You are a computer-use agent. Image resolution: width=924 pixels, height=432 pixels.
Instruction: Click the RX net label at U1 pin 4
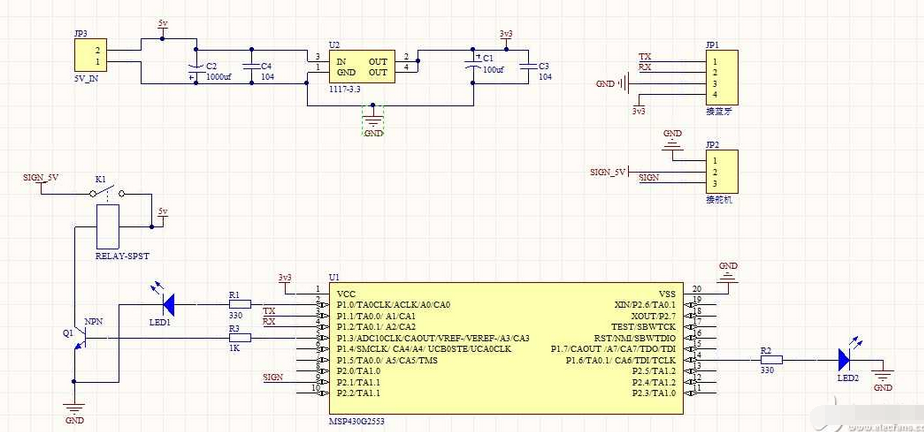point(269,321)
